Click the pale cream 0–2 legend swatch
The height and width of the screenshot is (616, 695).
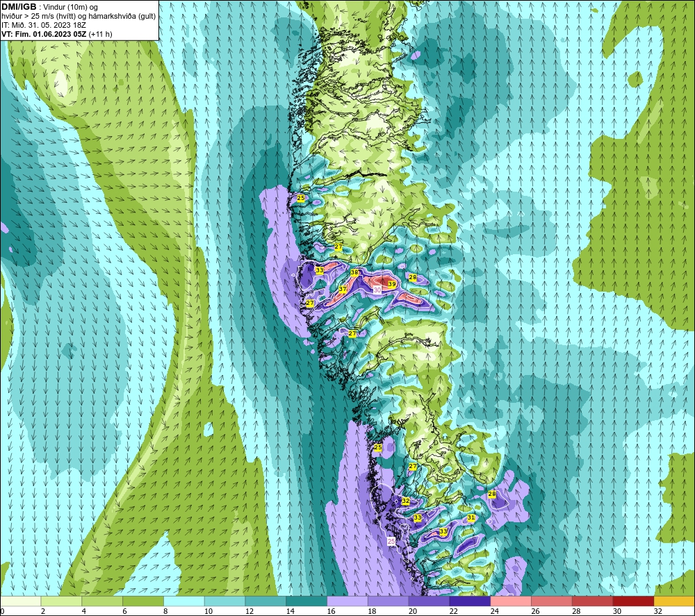tap(20, 601)
